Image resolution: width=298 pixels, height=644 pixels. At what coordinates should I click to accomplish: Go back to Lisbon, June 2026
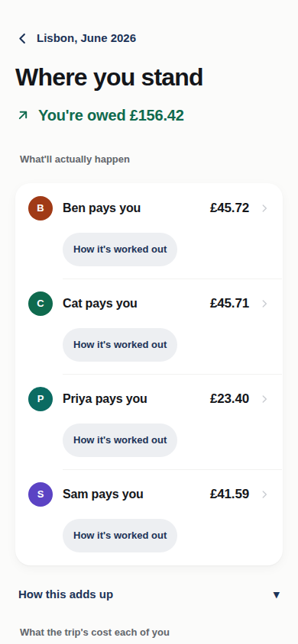coord(77,38)
